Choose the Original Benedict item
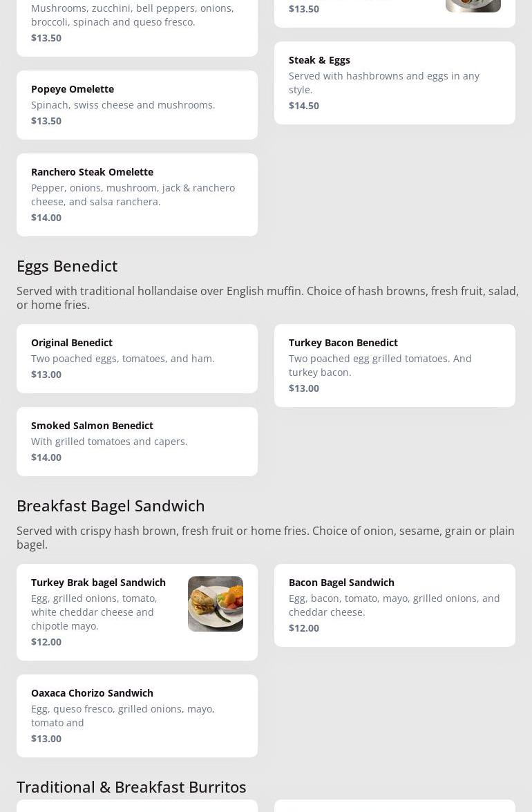The image size is (532, 812). coord(137,359)
